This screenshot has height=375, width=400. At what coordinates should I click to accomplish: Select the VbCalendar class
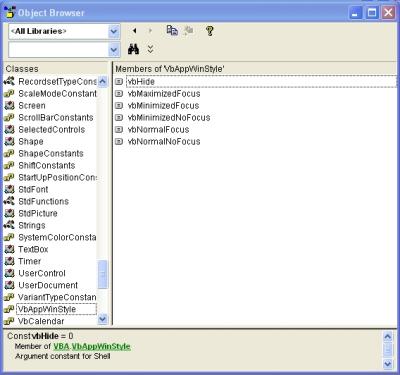pyautogui.click(x=41, y=321)
